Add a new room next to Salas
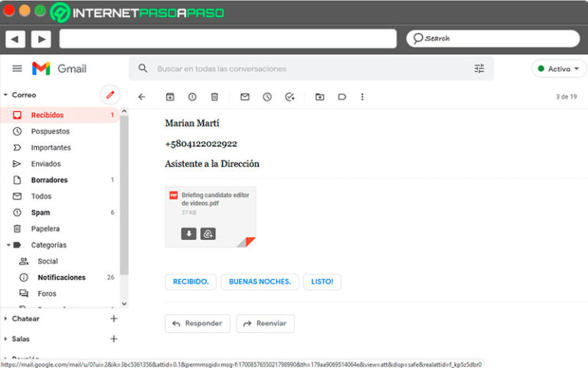Viewport: 588px width, 368px height. tap(113, 339)
